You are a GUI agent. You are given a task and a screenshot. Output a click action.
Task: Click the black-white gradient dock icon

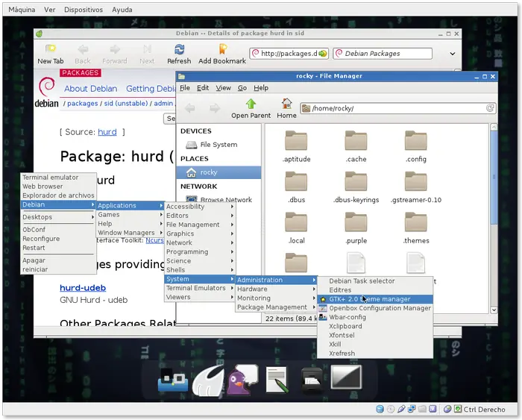pyautogui.click(x=346, y=377)
